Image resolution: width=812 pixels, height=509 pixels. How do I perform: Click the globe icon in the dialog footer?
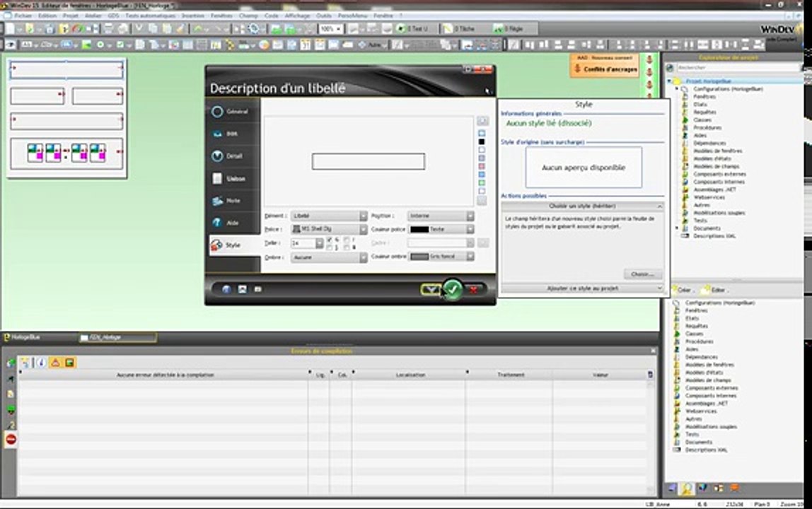pyautogui.click(x=226, y=289)
